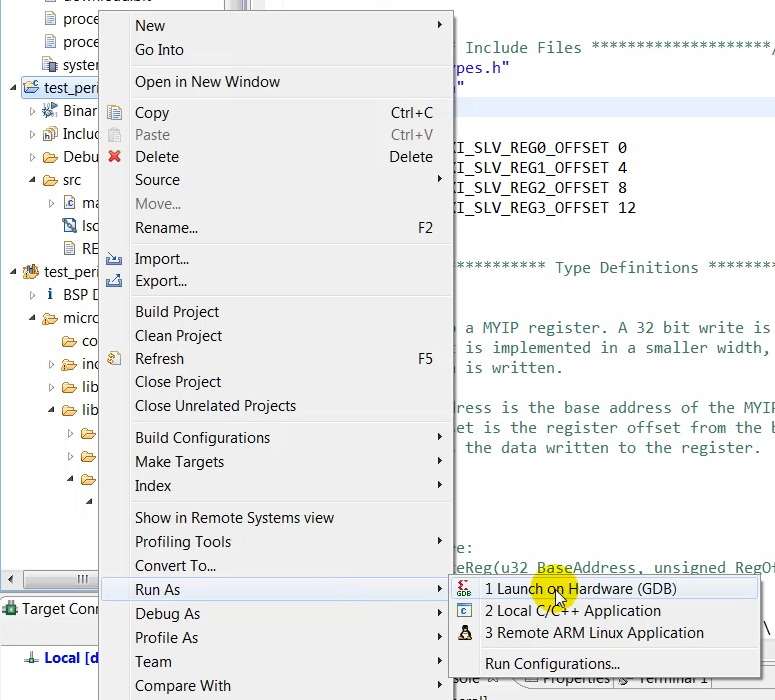Click the Copy icon in context menu
Viewport: 775px width, 700px height.
pos(115,113)
